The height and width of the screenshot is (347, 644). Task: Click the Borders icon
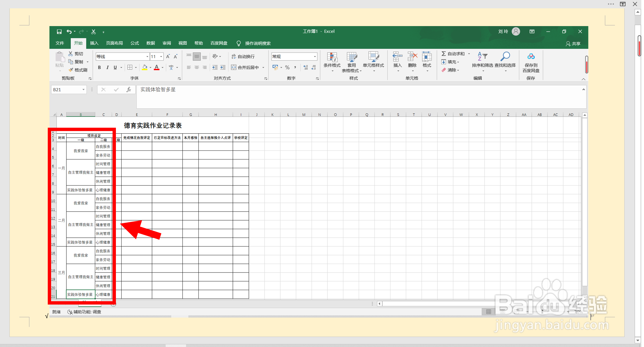click(x=130, y=68)
